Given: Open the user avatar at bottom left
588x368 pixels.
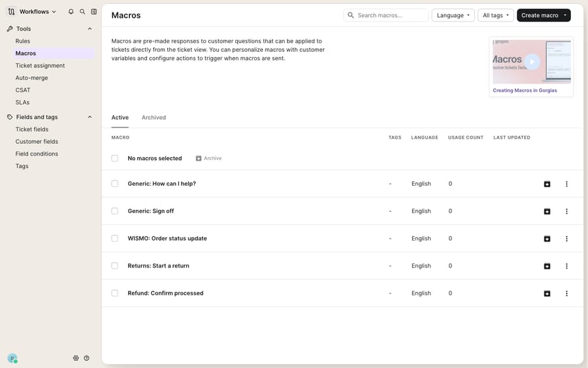Looking at the screenshot, I should click(12, 358).
